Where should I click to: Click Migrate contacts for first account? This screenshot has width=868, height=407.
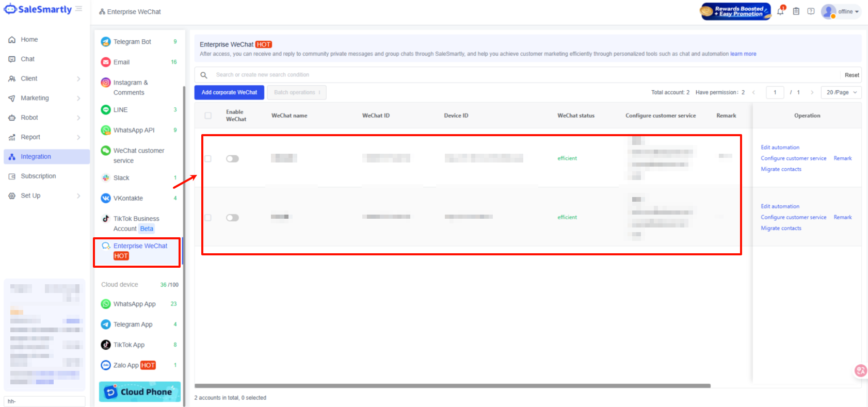coord(781,169)
